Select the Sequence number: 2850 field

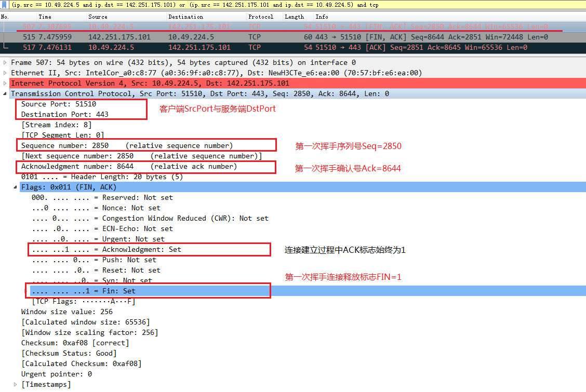[64, 145]
